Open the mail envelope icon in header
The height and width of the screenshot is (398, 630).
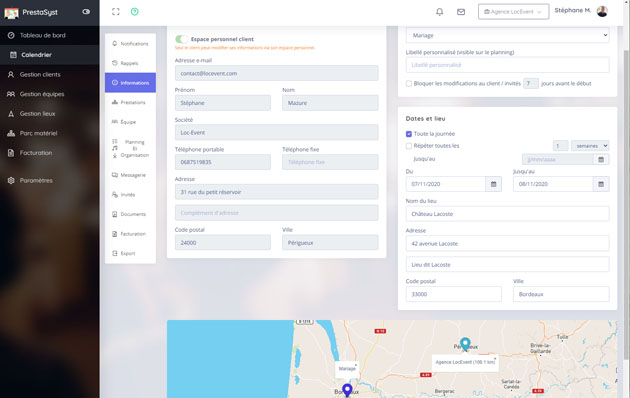[461, 12]
